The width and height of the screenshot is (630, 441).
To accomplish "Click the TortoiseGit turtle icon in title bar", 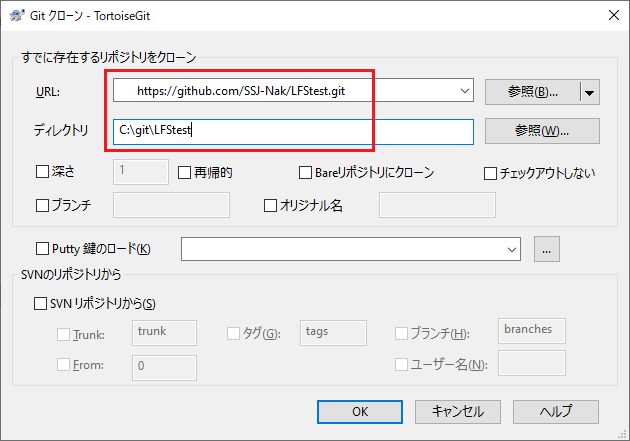I will coord(17,15).
